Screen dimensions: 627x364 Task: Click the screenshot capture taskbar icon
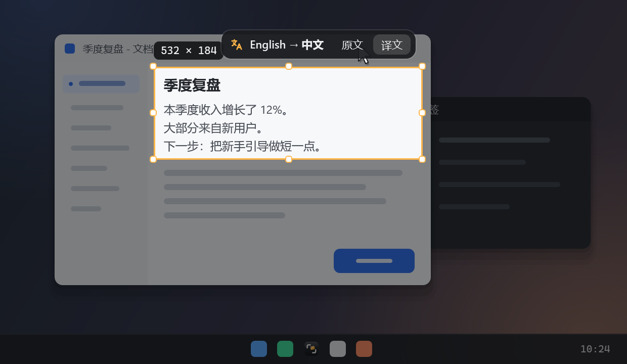pos(311,349)
